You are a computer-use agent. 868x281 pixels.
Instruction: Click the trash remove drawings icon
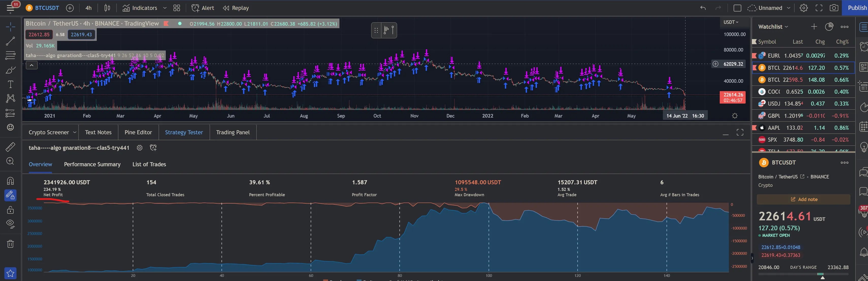10,244
